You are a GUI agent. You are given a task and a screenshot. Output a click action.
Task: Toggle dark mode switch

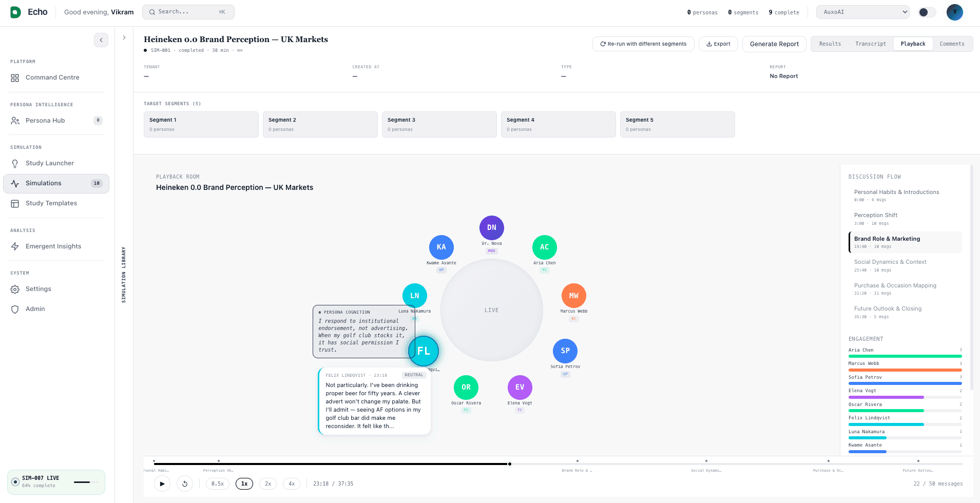click(x=927, y=12)
